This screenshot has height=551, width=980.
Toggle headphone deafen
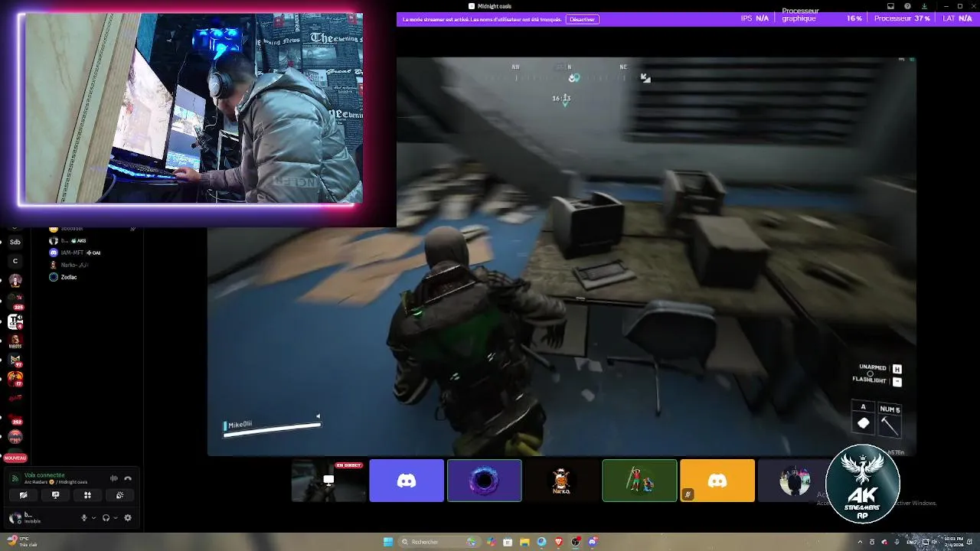(x=106, y=518)
